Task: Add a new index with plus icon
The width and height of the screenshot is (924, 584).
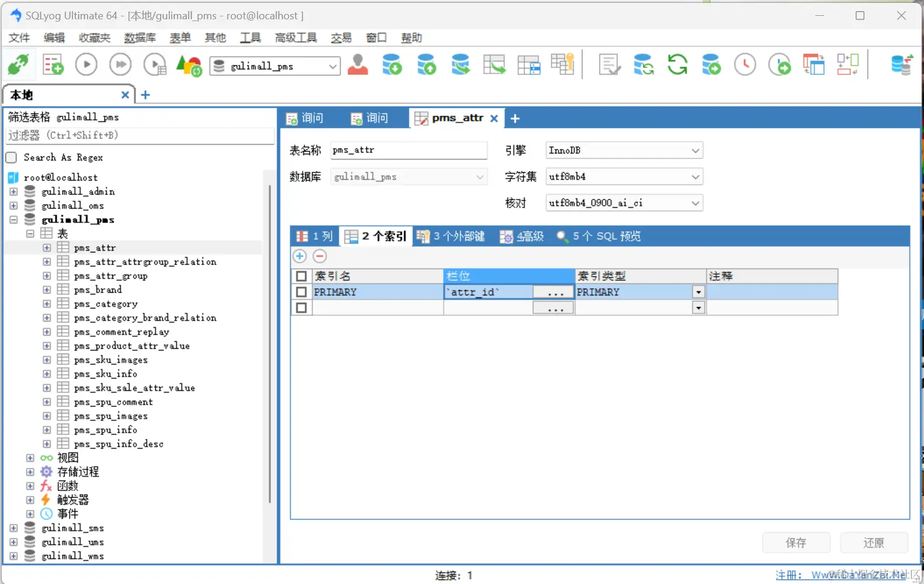Action: [x=300, y=256]
